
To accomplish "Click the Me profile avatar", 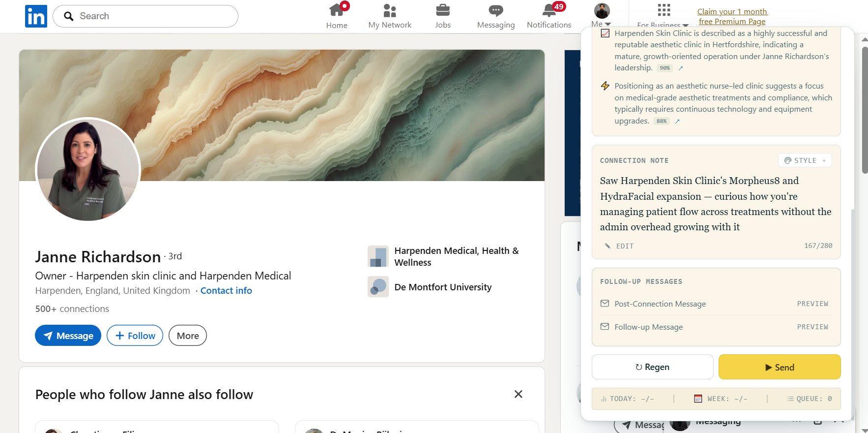I will pyautogui.click(x=602, y=11).
